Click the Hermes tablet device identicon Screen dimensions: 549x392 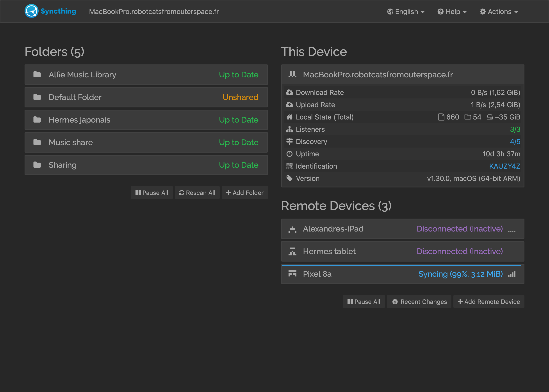[x=292, y=251]
